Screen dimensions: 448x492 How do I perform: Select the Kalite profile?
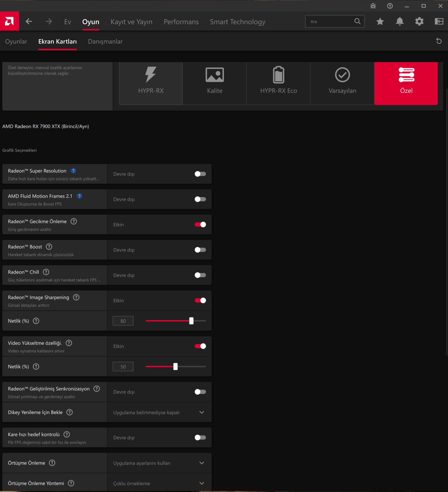click(215, 83)
